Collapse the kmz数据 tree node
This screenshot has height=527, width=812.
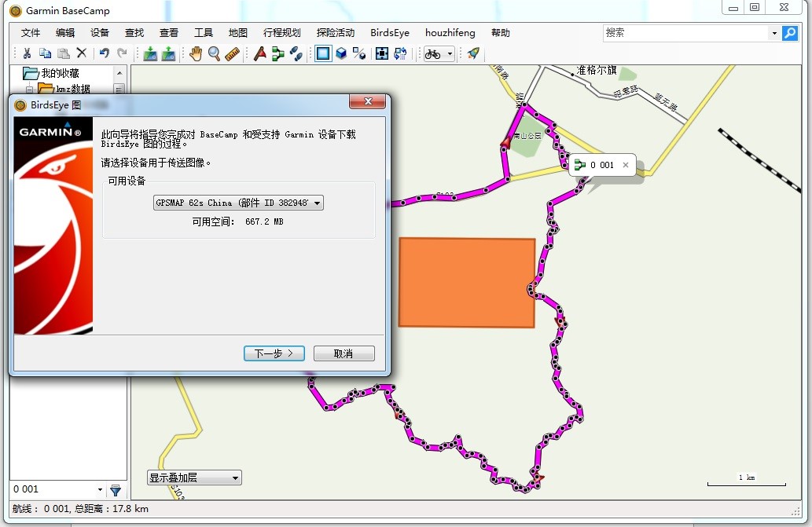(x=30, y=89)
